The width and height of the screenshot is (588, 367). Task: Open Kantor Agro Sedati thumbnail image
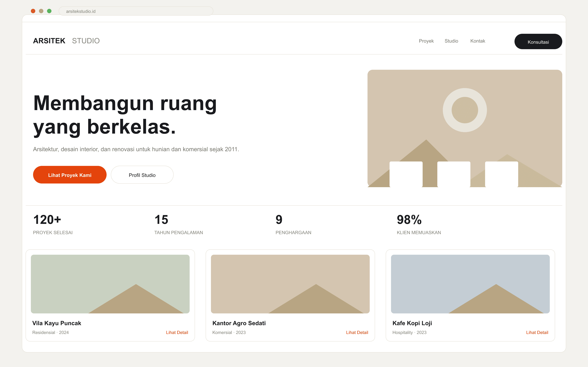[290, 284]
